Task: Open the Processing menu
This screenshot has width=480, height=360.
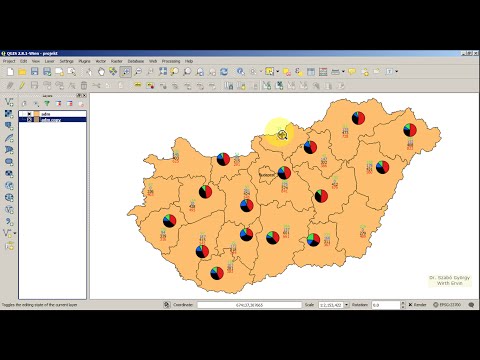Action: click(x=171, y=61)
